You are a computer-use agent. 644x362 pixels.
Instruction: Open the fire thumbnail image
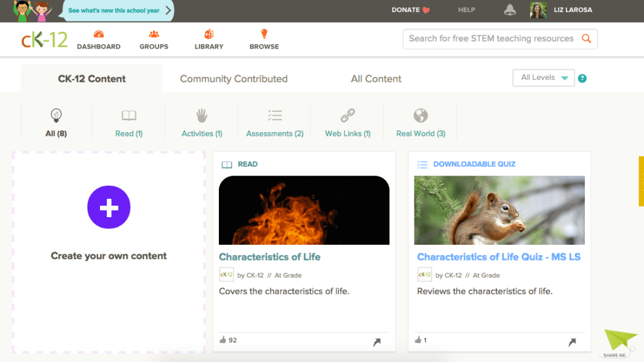point(304,210)
